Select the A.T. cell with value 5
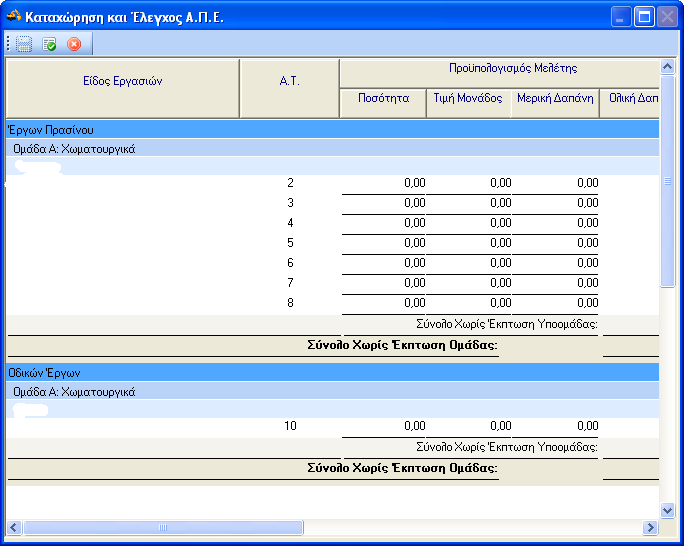The image size is (684, 546). 290,243
